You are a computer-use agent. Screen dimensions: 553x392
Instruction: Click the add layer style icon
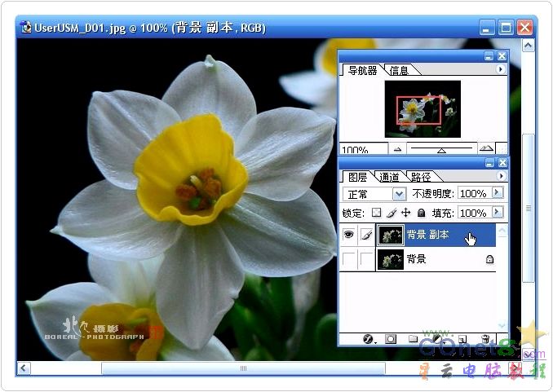(x=367, y=338)
